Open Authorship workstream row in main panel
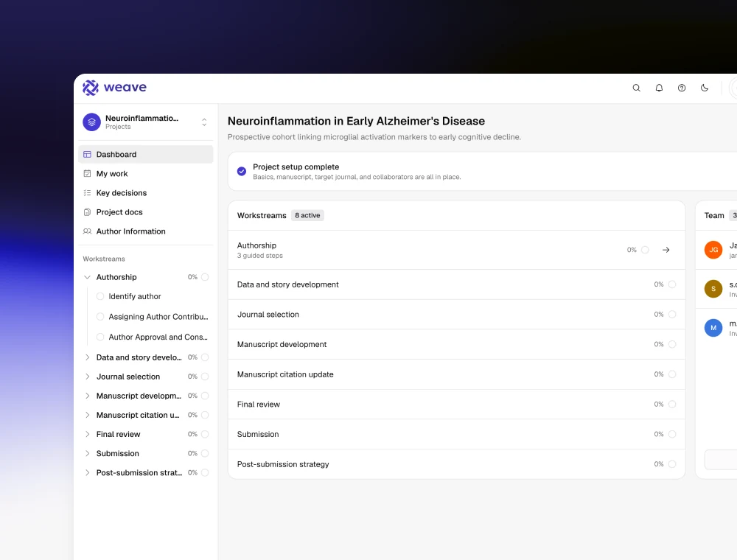This screenshot has height=560, width=737. click(x=456, y=250)
